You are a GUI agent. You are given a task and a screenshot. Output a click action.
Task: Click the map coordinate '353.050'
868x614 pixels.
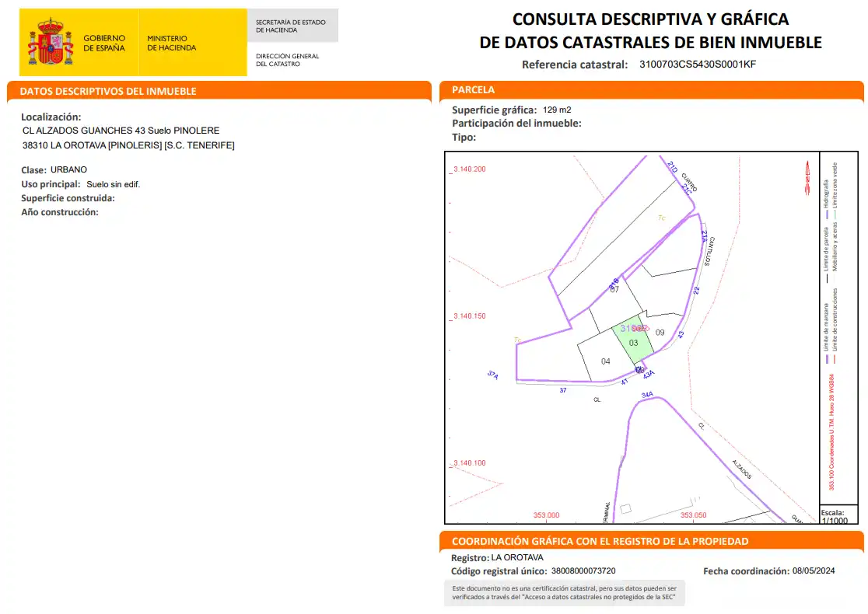693,515
